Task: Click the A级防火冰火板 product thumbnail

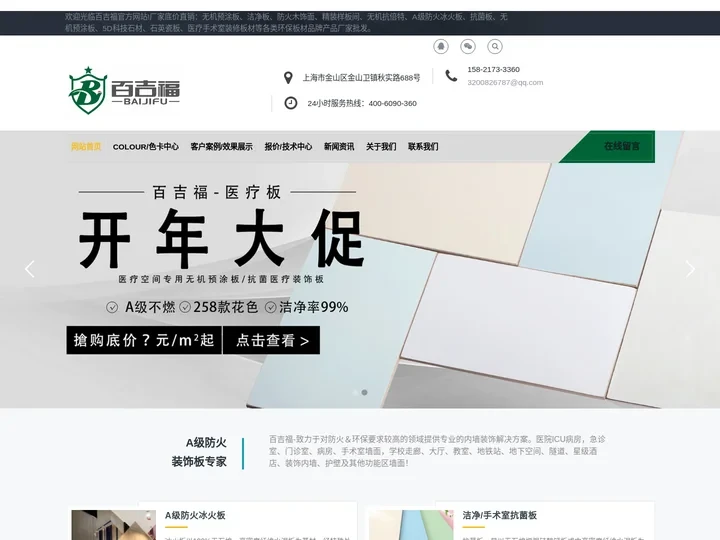Action: [114, 525]
